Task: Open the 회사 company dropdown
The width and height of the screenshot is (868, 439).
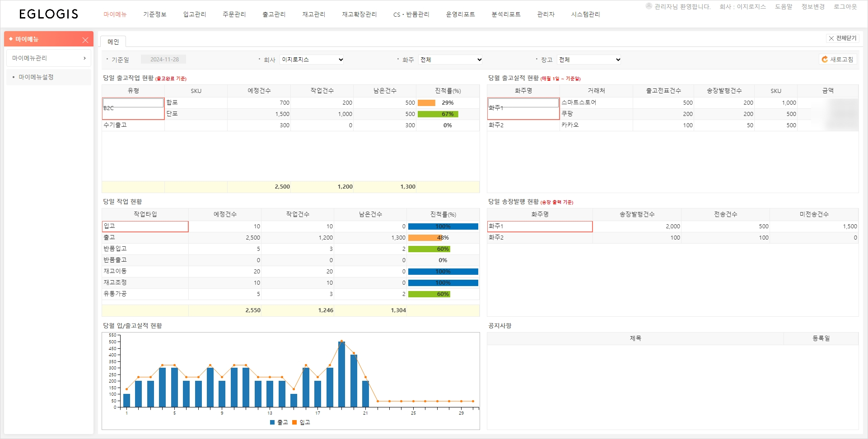Action: (312, 60)
